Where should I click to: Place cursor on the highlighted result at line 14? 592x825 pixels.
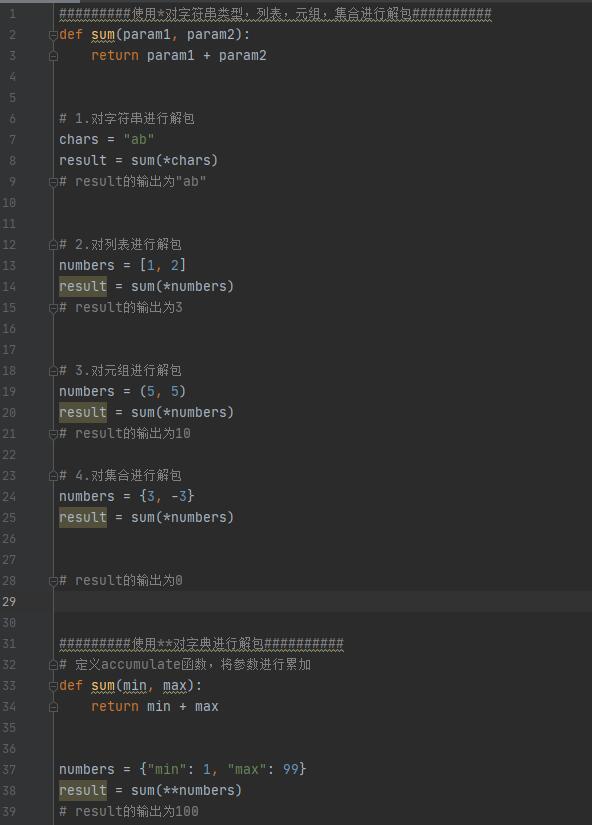(83, 286)
